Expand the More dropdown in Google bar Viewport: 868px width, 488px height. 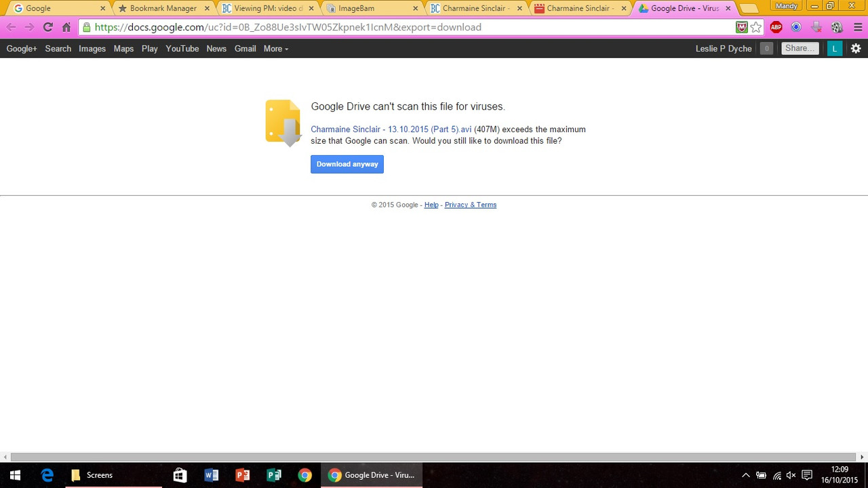pyautogui.click(x=276, y=49)
